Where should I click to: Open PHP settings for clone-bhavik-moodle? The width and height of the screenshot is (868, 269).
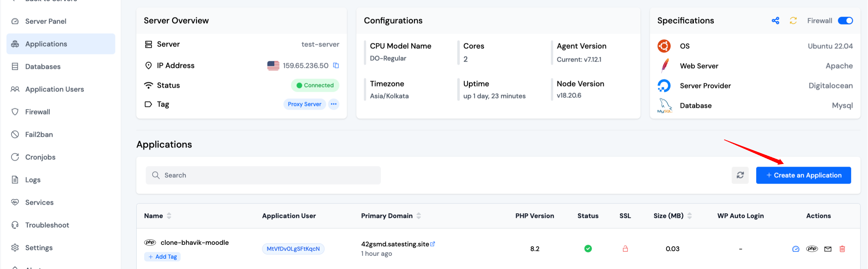coord(811,249)
